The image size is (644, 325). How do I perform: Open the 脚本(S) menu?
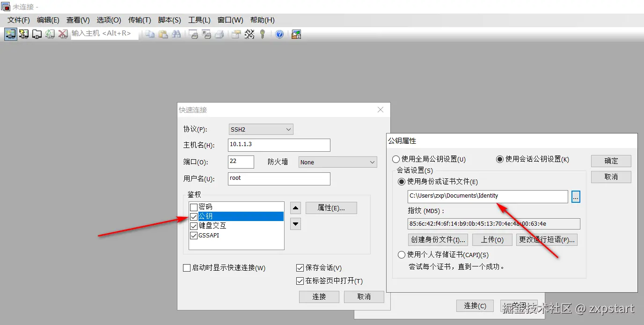169,20
